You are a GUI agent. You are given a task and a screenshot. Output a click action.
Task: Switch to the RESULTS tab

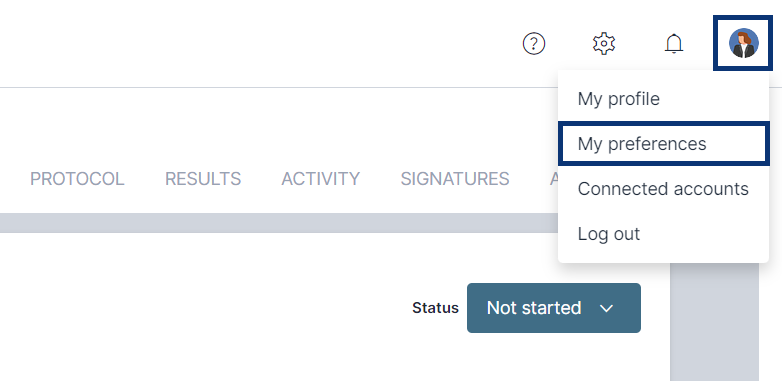click(203, 179)
